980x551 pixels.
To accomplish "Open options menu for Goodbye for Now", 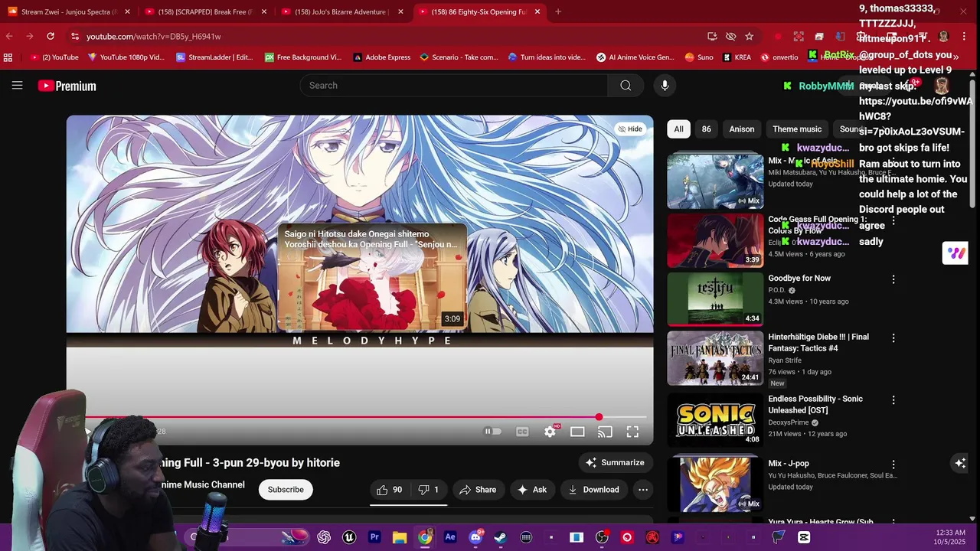I will 893,279.
